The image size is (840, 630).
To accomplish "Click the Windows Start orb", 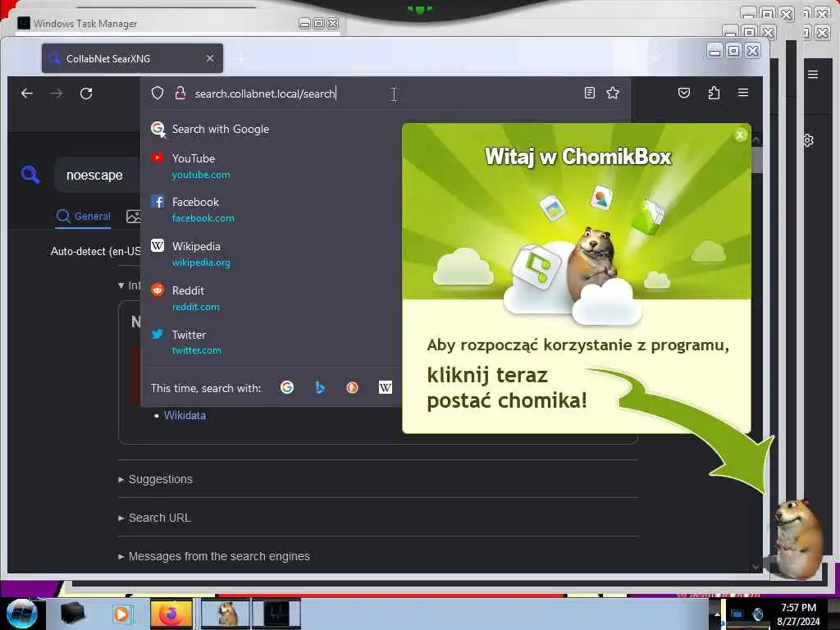I will tap(22, 614).
